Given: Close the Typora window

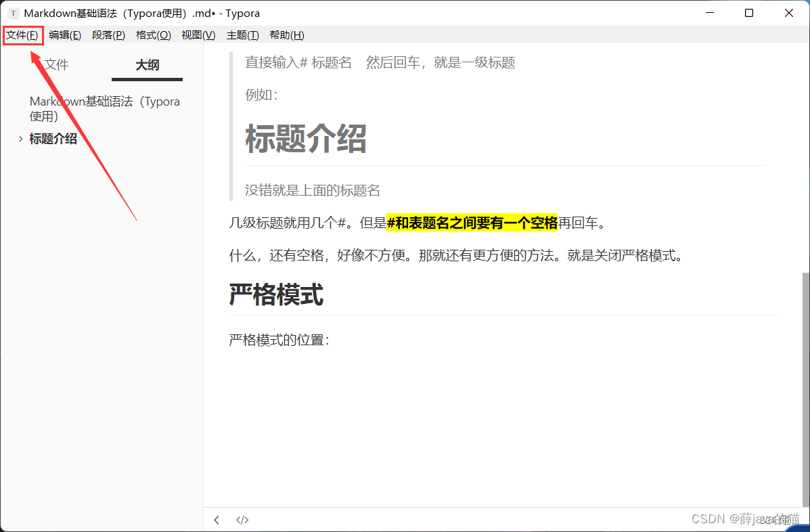Looking at the screenshot, I should (x=789, y=13).
